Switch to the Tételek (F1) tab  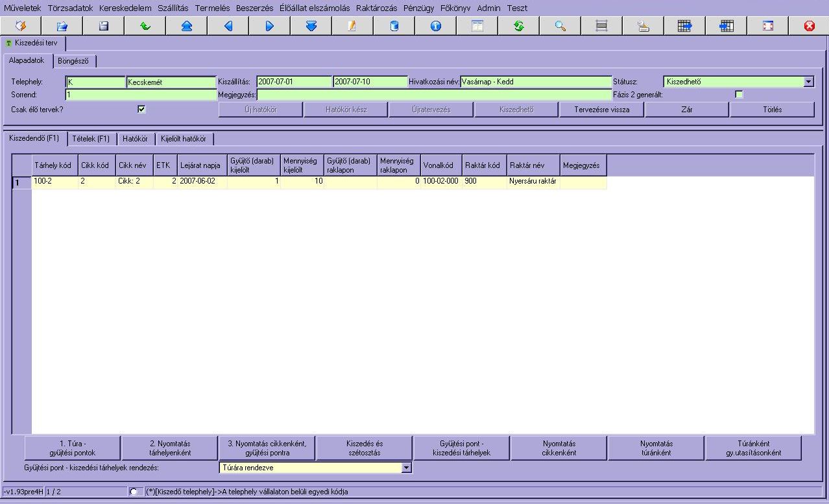click(x=91, y=139)
